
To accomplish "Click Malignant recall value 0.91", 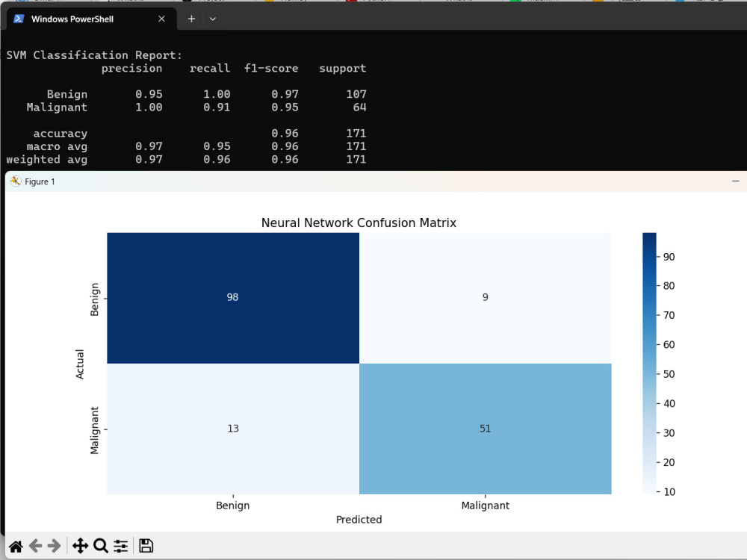I will click(217, 108).
